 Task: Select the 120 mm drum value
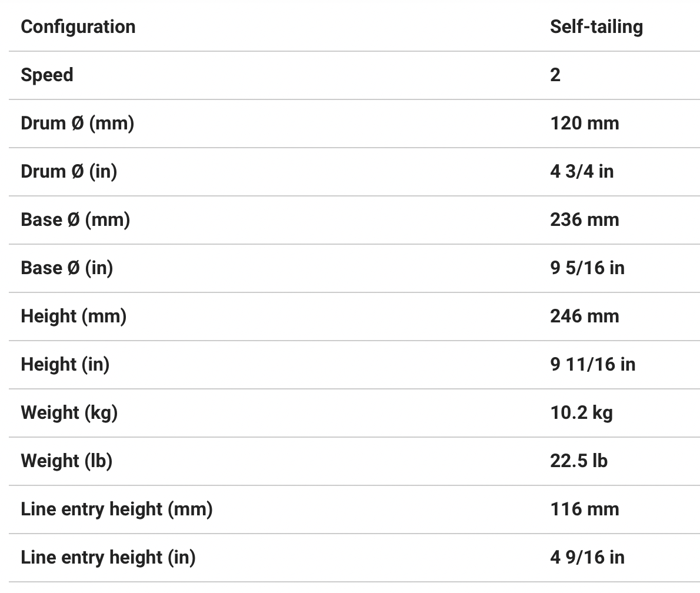(584, 124)
